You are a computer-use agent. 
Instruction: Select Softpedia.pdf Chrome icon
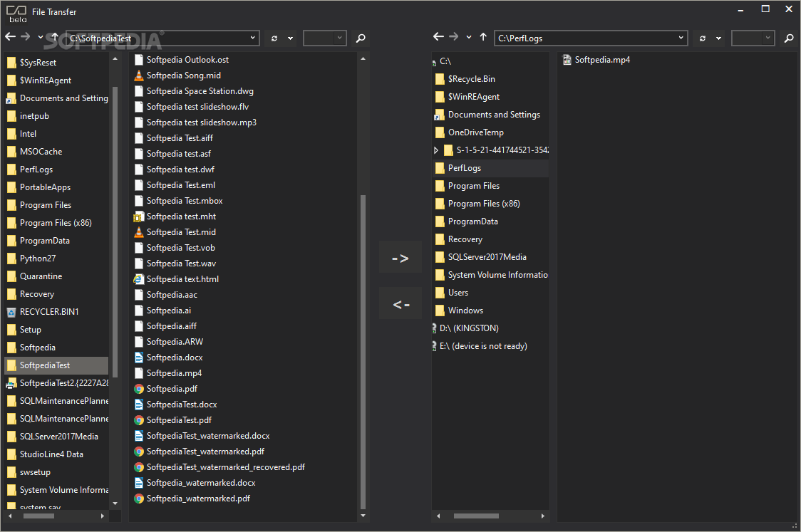coord(138,389)
